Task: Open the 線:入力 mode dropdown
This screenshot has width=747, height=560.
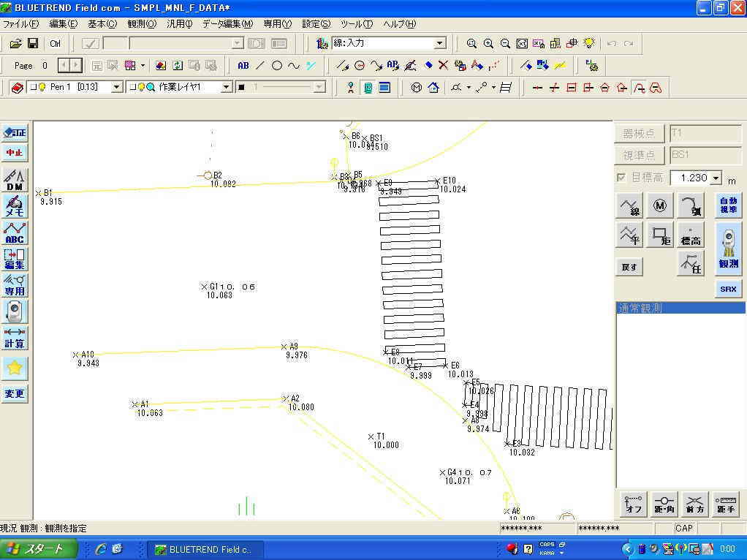Action: coord(439,43)
